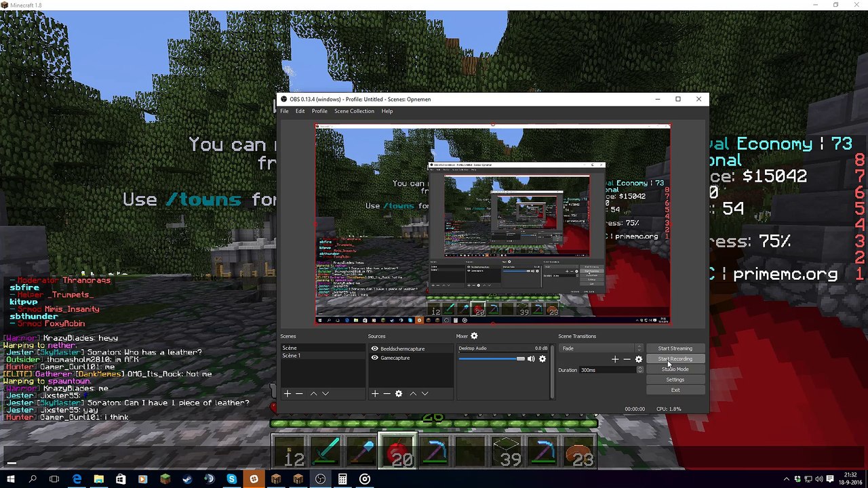Open the Scene Collection menu
This screenshot has width=868, height=488.
tap(354, 111)
